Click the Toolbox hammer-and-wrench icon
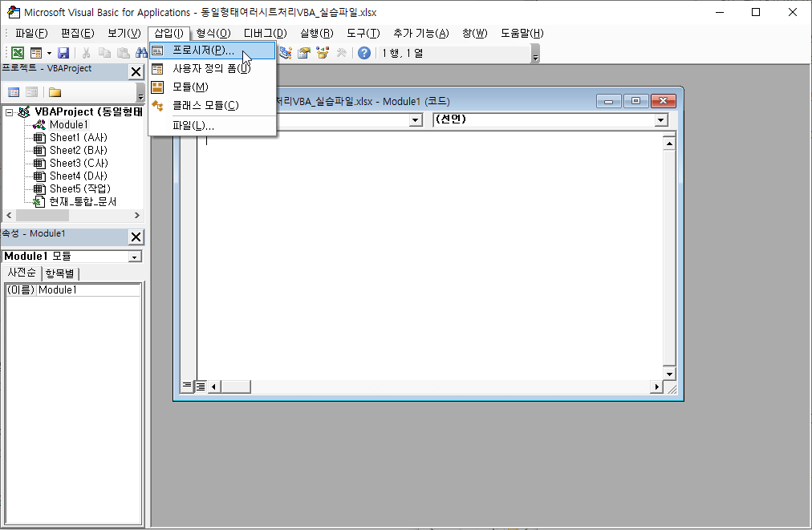 tap(341, 53)
